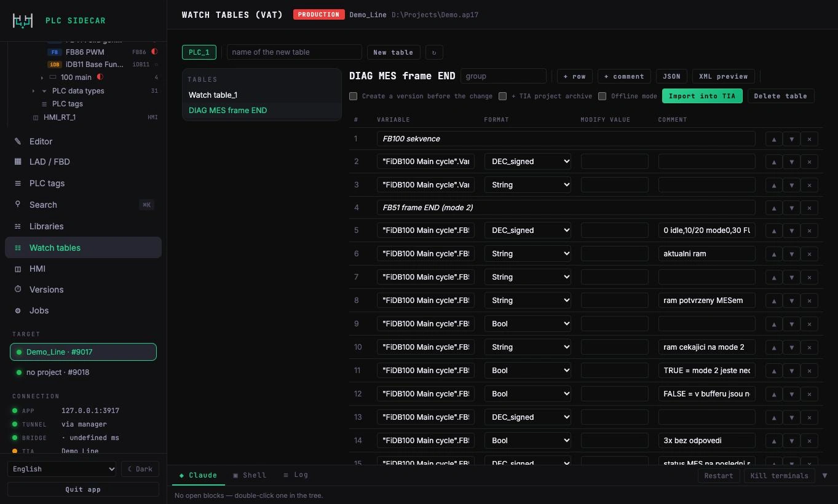Viewport: 838px width, 504px height.
Task: Switch to the Log tab
Action: (296, 475)
